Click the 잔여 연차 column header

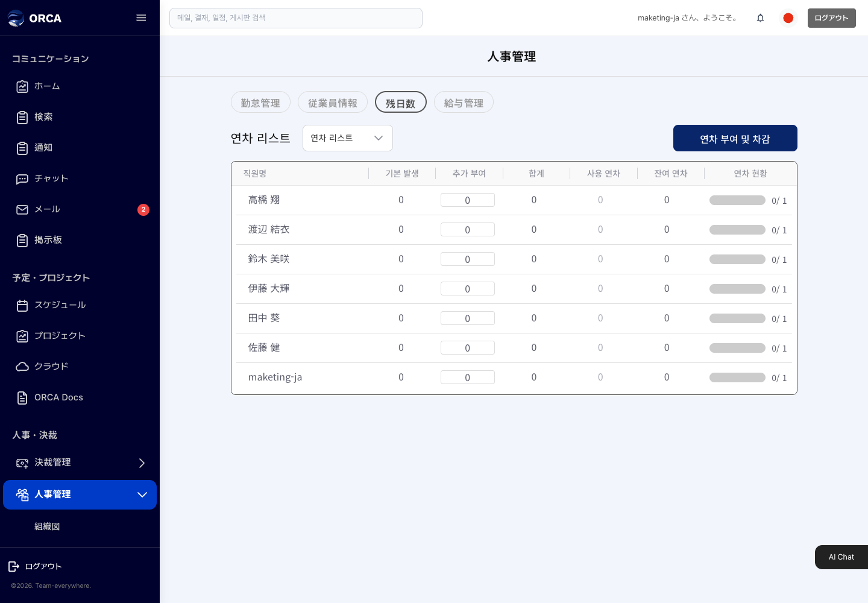pos(671,174)
